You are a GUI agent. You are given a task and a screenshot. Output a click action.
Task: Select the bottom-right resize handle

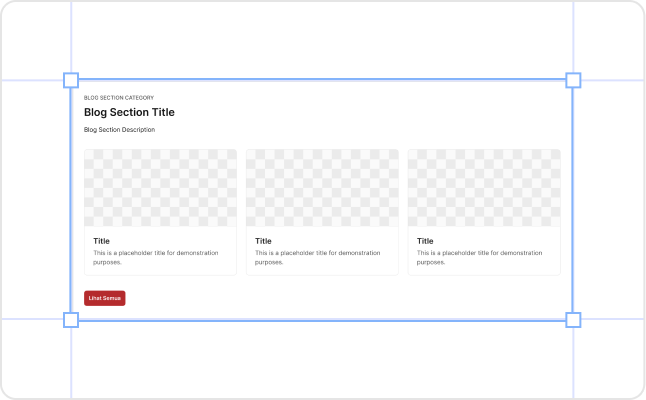573,320
